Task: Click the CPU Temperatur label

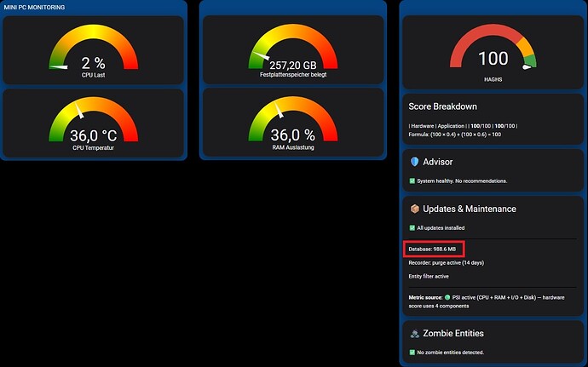Action: coord(94,148)
